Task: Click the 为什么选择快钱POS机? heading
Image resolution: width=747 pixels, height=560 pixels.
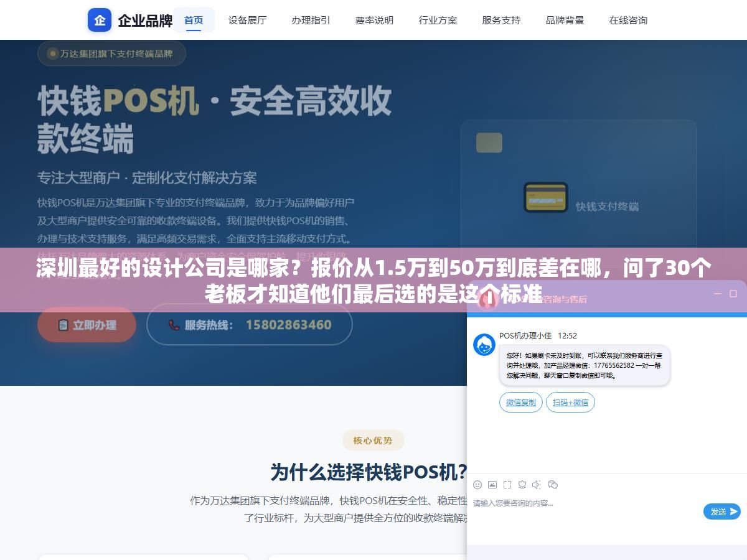Action: pos(369,472)
